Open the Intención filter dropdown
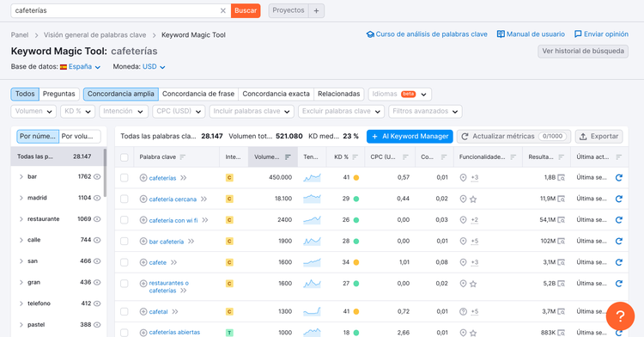The image size is (644, 337). [x=124, y=112]
